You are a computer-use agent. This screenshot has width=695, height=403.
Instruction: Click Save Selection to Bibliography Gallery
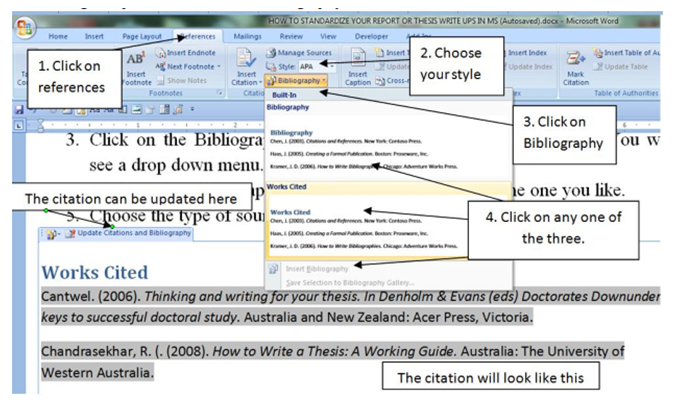[350, 283]
